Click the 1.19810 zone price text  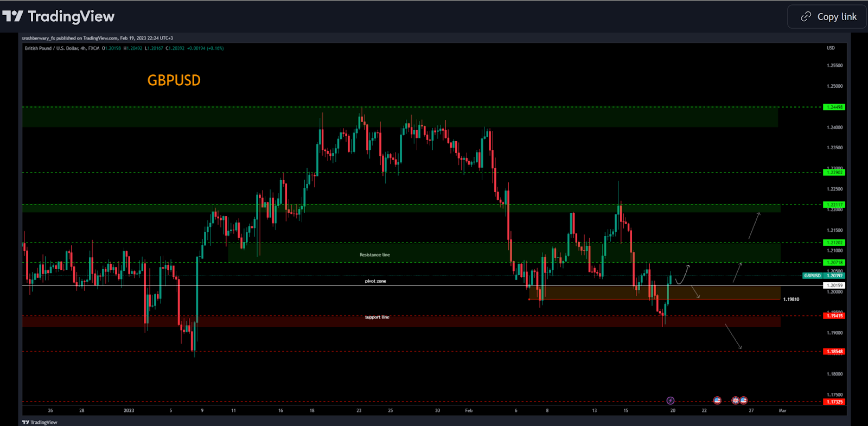click(791, 300)
